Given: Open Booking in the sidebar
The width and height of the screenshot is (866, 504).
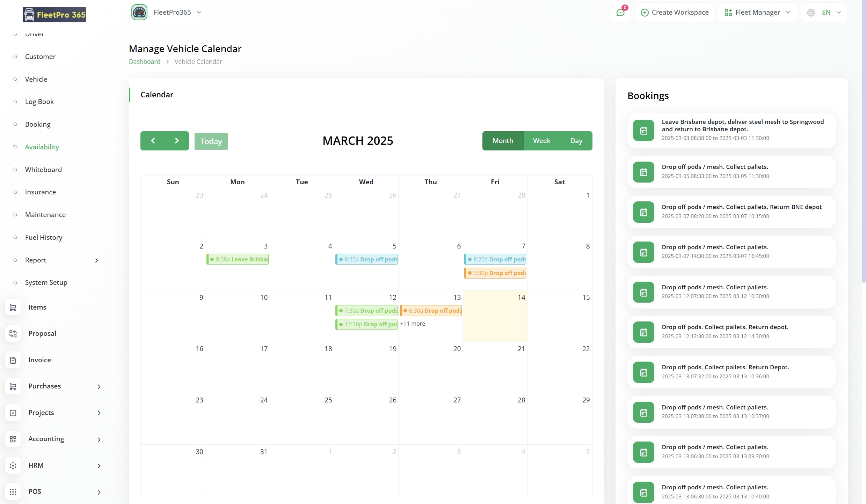Looking at the screenshot, I should [38, 124].
